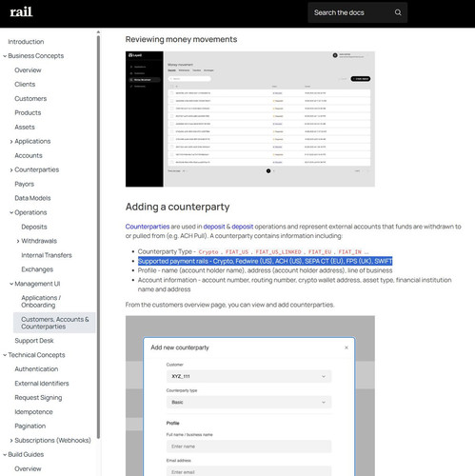Focus the Search the docs field
This screenshot has height=476, width=475.
357,12
